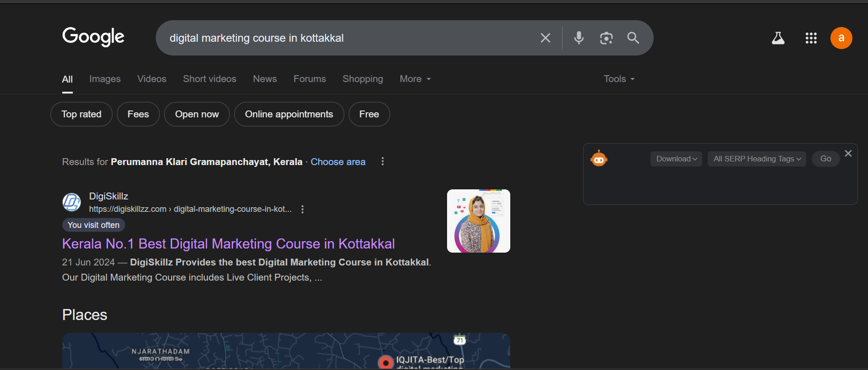Click the DigiSkillz site name
The width and height of the screenshot is (868, 370).
(x=109, y=196)
